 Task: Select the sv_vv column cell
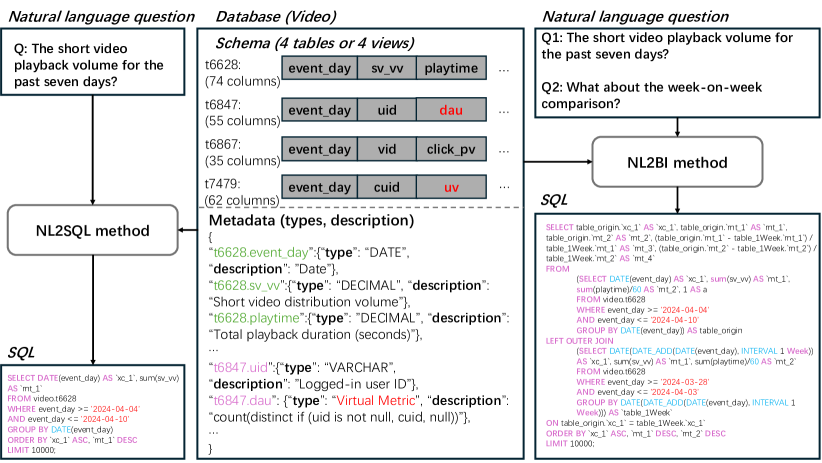(x=387, y=68)
